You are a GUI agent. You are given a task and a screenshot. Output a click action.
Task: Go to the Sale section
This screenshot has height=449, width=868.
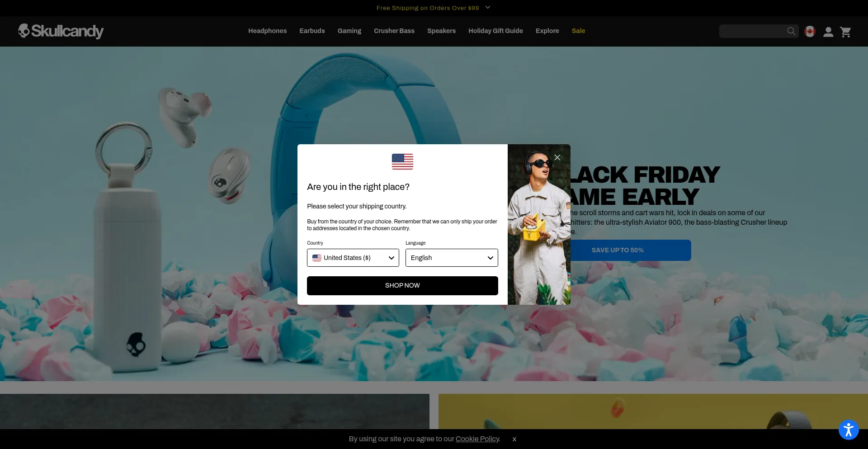coord(578,31)
